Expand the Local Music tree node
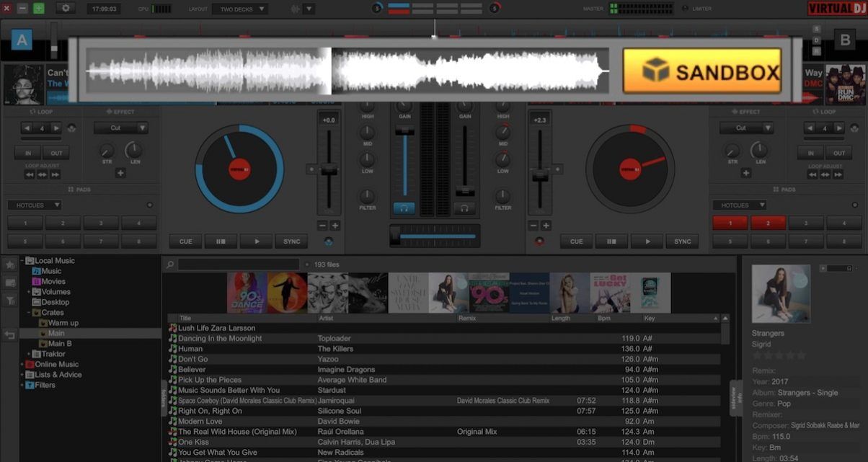Viewport: 868px width, 462px height. tap(22, 261)
